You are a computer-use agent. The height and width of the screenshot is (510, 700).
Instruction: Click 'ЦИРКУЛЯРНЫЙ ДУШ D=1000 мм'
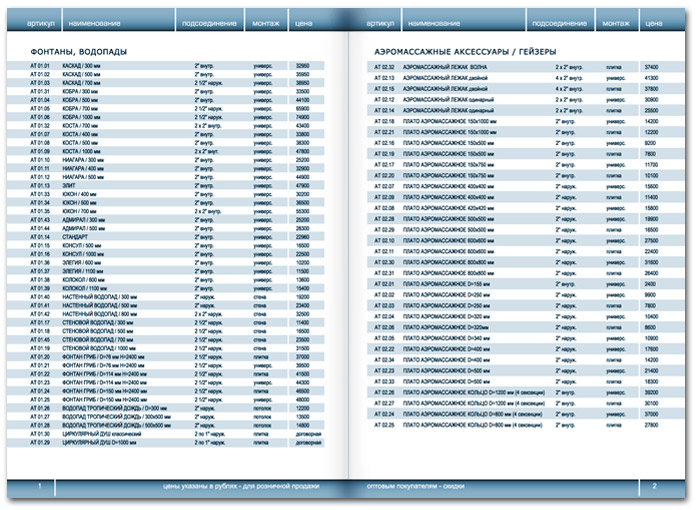[99, 443]
